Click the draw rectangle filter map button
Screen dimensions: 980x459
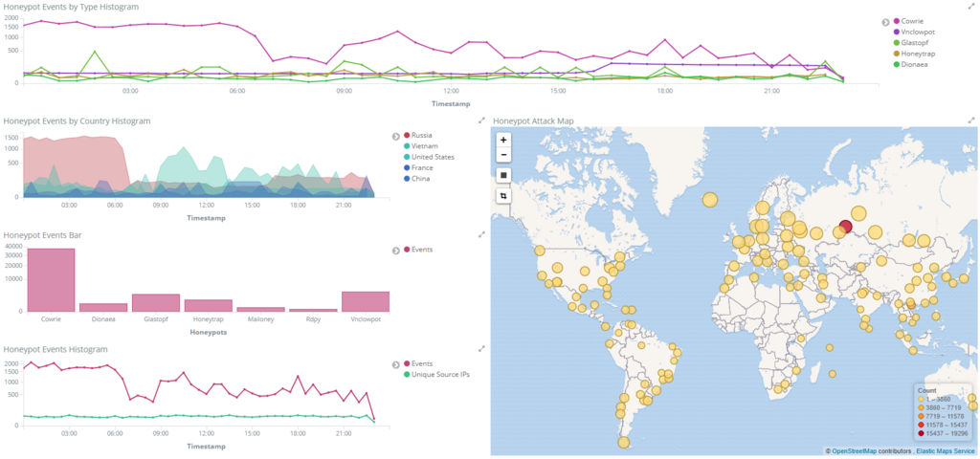[503, 176]
